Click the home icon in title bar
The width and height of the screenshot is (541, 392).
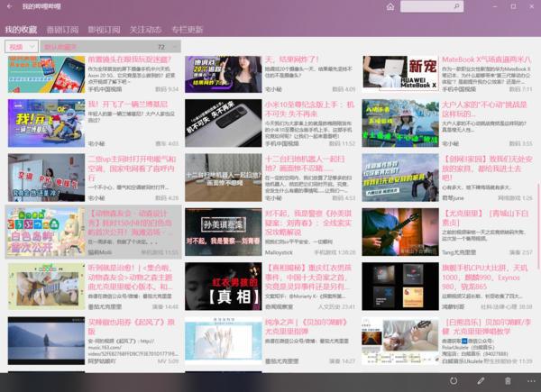tap(390, 6)
